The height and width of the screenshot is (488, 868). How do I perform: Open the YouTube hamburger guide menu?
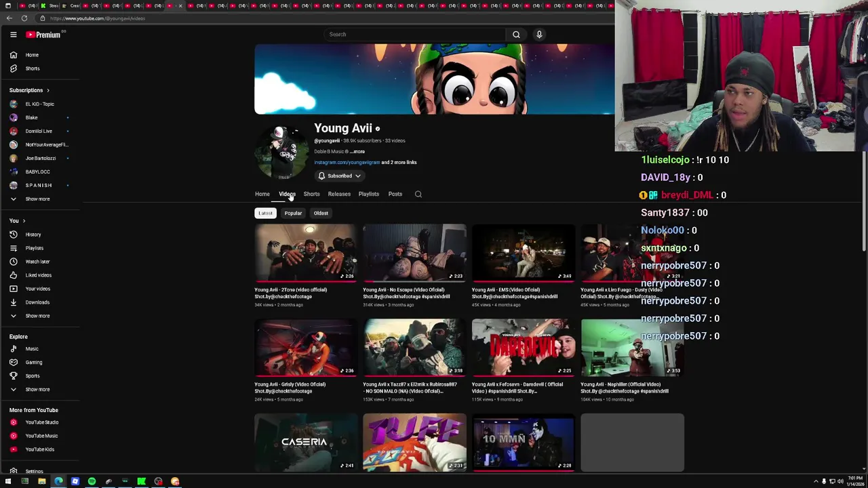tap(13, 35)
